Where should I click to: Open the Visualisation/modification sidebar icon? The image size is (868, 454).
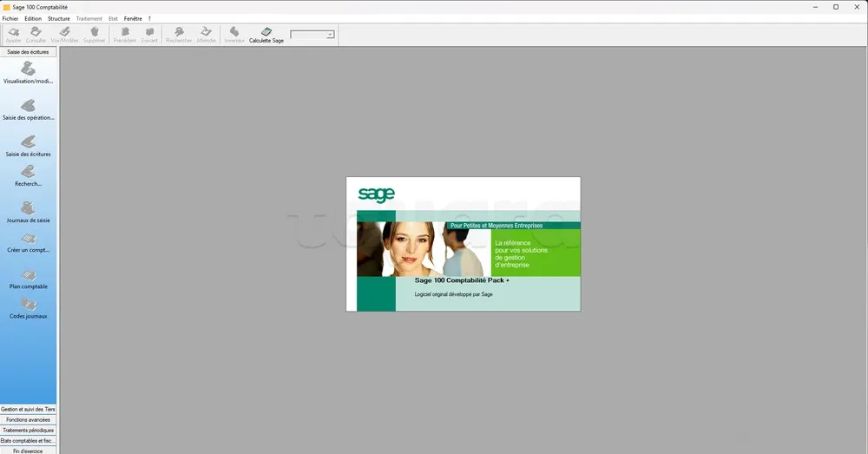(x=28, y=70)
